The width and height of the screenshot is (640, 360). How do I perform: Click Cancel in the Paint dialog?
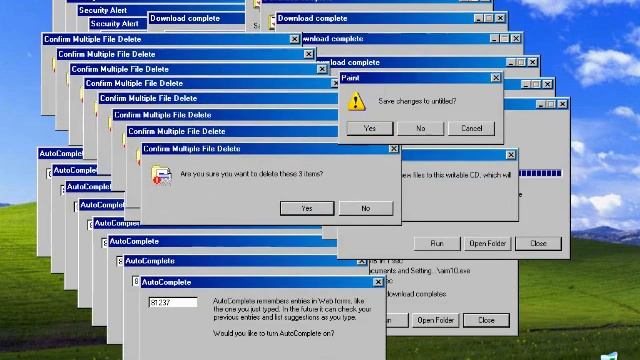tap(471, 128)
